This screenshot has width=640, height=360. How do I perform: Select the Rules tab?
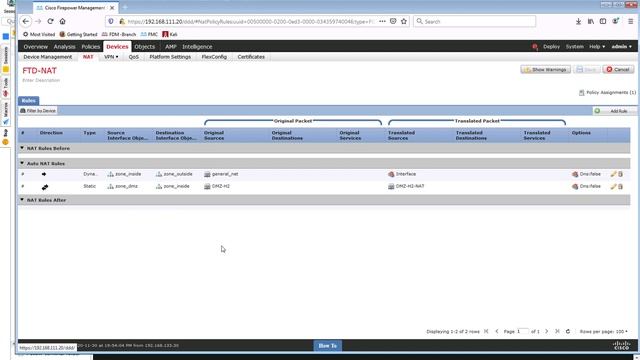tap(29, 100)
